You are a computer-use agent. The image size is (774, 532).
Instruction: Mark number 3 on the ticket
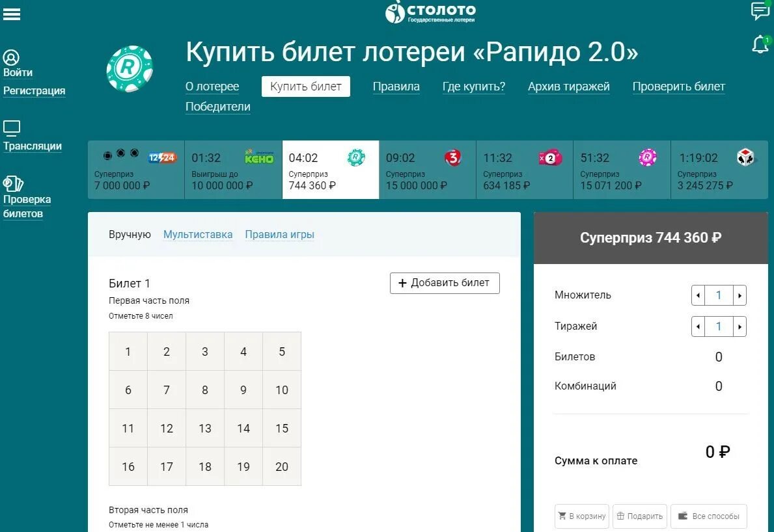tap(205, 352)
